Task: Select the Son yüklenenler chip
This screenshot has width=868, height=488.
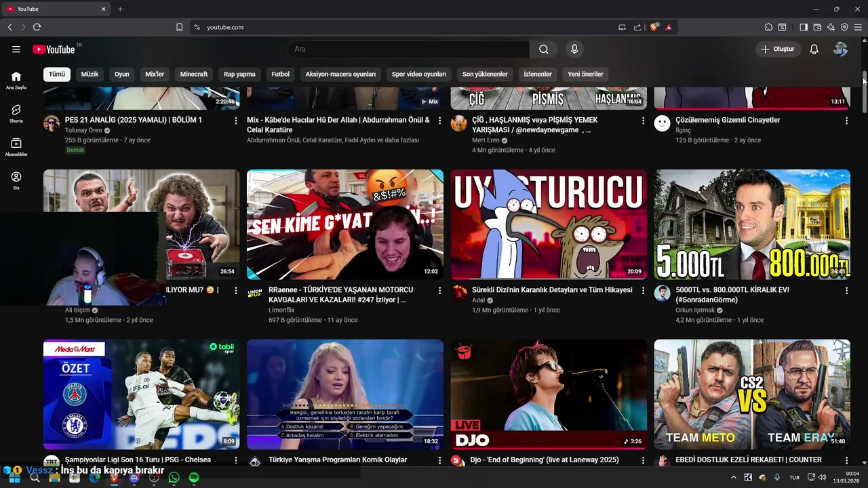Action: [x=485, y=74]
